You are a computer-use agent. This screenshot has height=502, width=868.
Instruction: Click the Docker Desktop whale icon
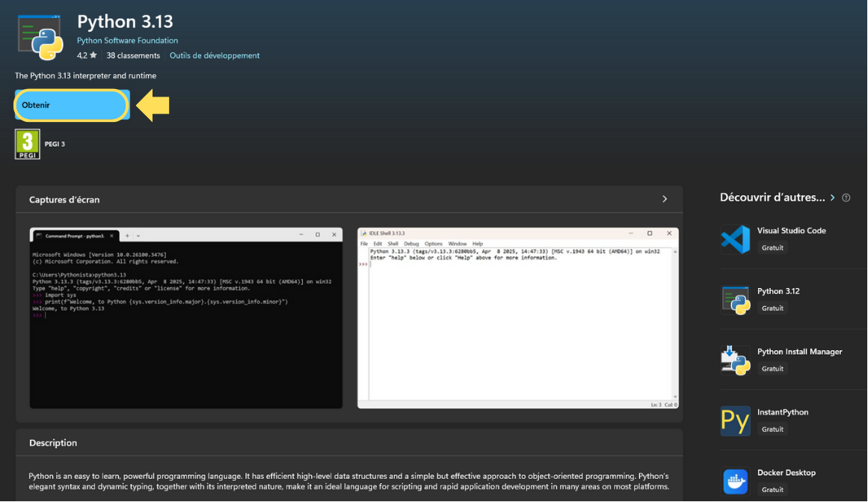pyautogui.click(x=735, y=481)
